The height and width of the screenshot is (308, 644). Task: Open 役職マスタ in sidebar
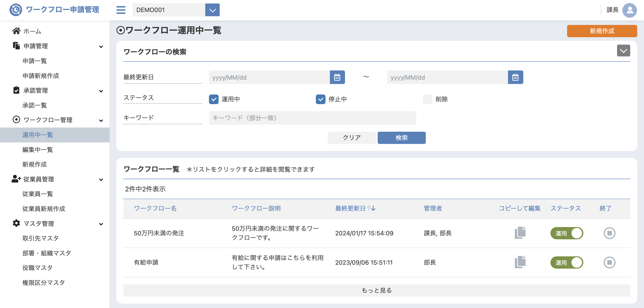point(37,268)
